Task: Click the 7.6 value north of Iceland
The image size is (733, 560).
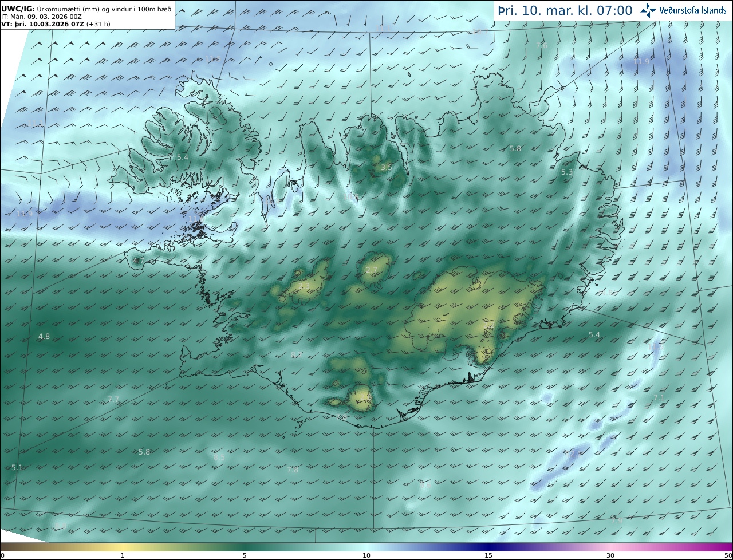Action: 542,45
